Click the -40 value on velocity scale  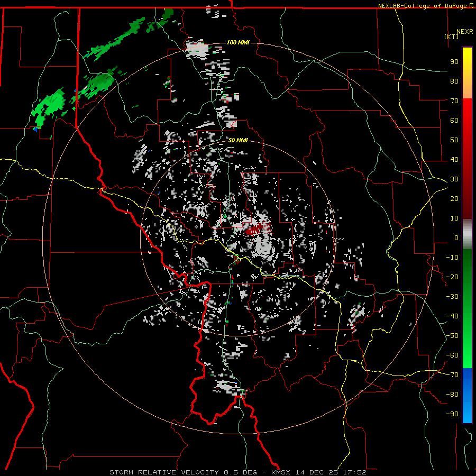452,316
